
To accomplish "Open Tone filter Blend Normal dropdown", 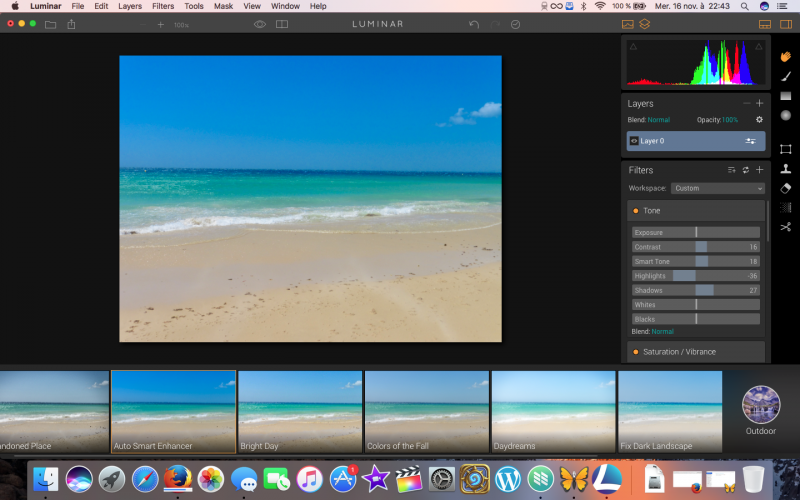I will point(662,332).
